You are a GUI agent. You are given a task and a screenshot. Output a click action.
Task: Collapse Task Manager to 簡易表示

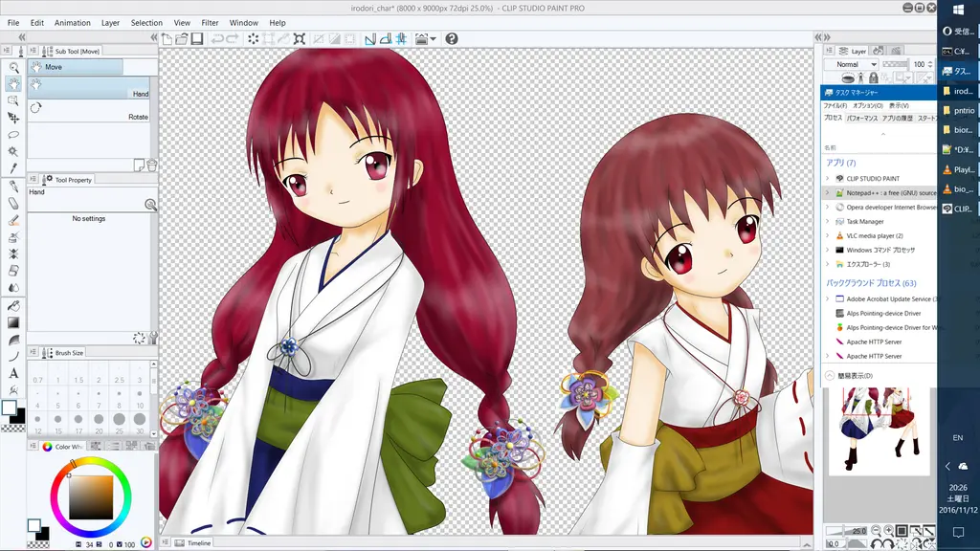pyautogui.click(x=850, y=375)
